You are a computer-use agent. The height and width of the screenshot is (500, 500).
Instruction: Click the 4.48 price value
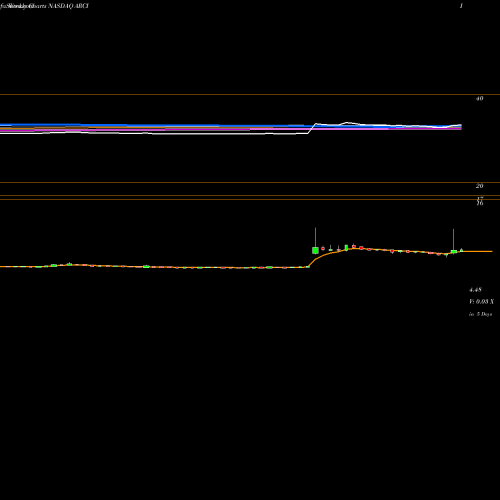tap(475, 290)
